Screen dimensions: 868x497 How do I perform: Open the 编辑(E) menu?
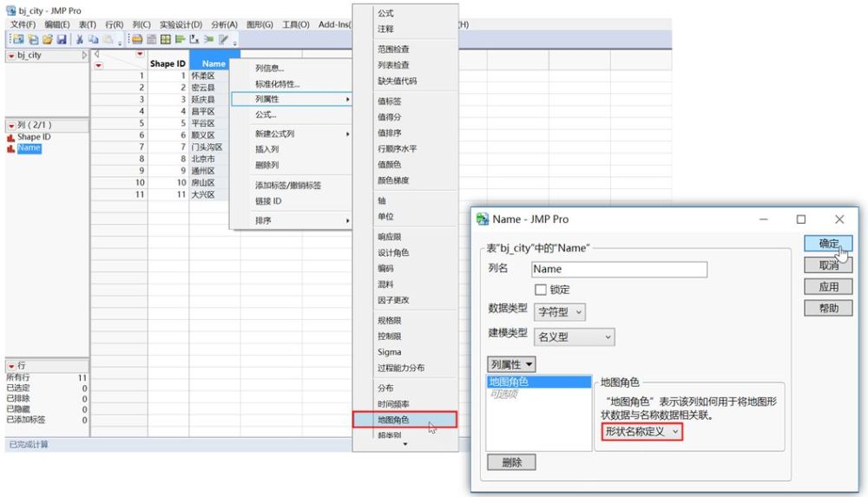click(57, 24)
